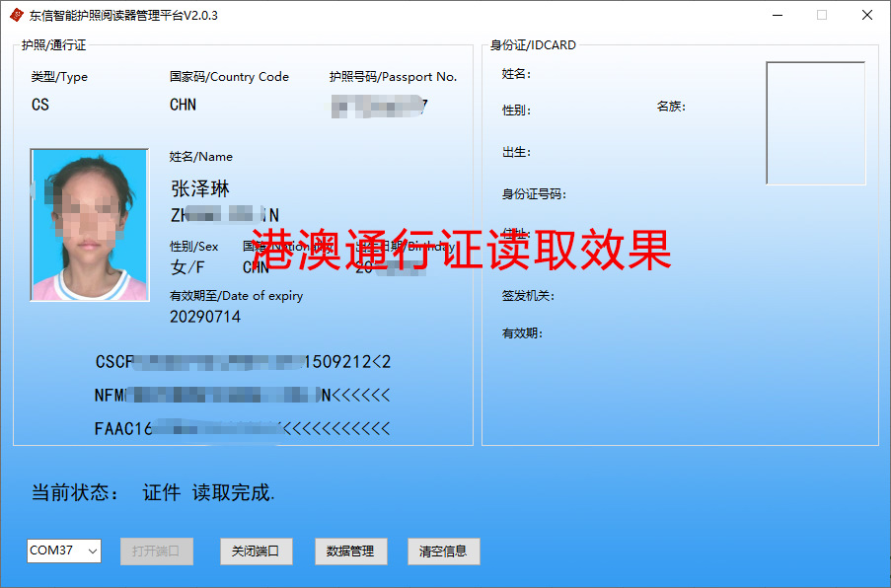The image size is (891, 588).
Task: Click the grayed-out 打开端口 open port button
Action: point(156,551)
